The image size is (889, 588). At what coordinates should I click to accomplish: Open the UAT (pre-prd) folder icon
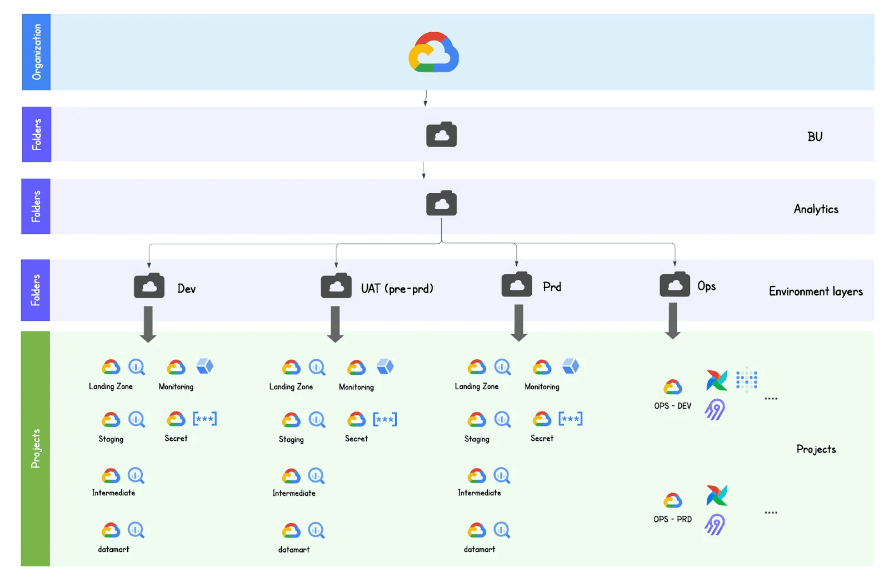[336, 286]
